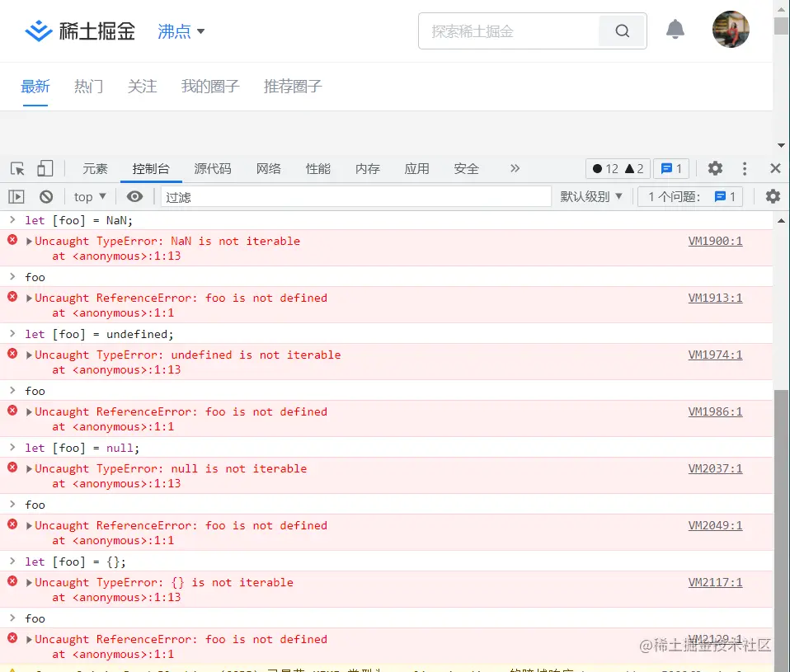This screenshot has width=790, height=672.
Task: Open source link VM2037:1
Action: pos(715,469)
